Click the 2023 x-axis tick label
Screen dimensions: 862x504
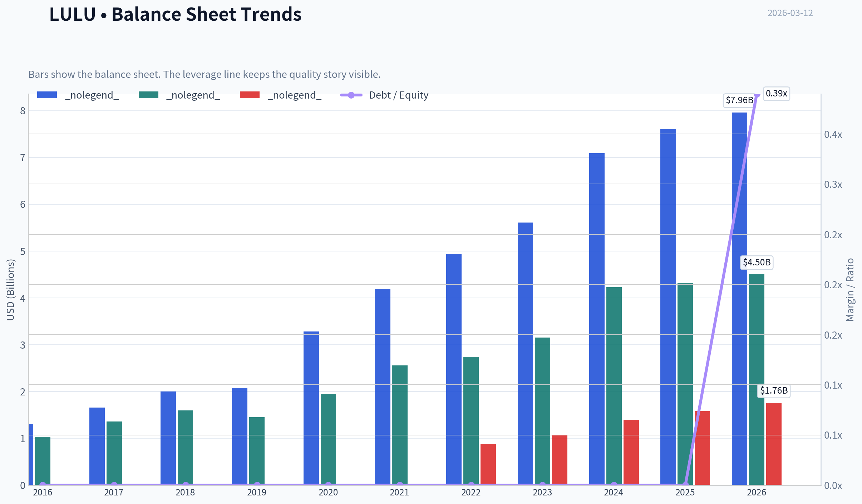542,492
